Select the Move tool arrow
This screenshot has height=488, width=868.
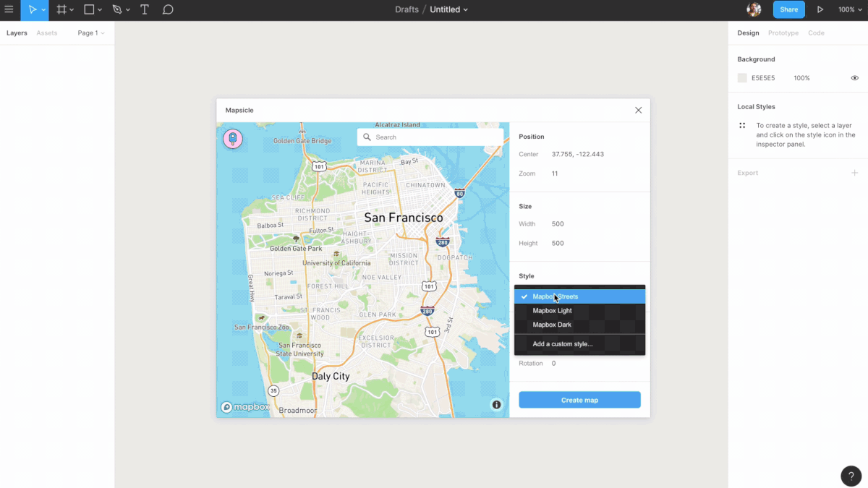coord(32,10)
